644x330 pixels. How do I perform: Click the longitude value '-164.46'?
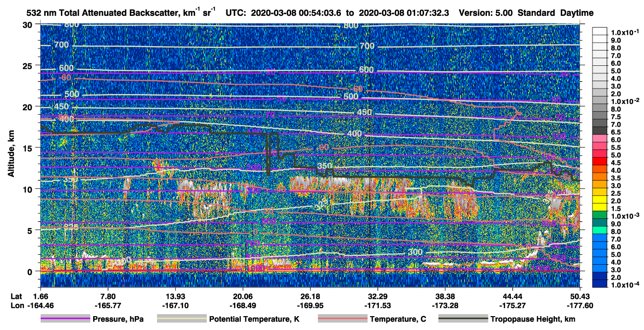[x=40, y=305]
